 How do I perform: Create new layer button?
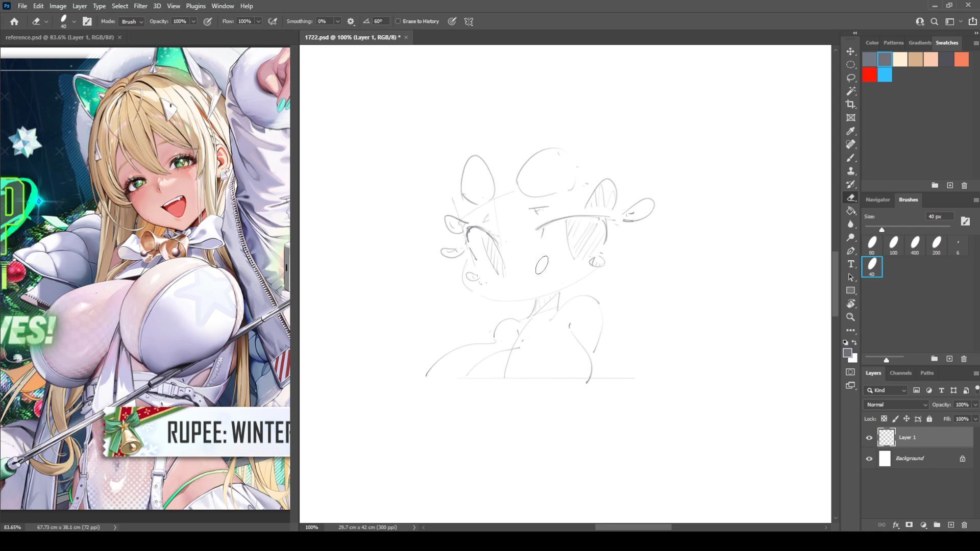(x=951, y=524)
